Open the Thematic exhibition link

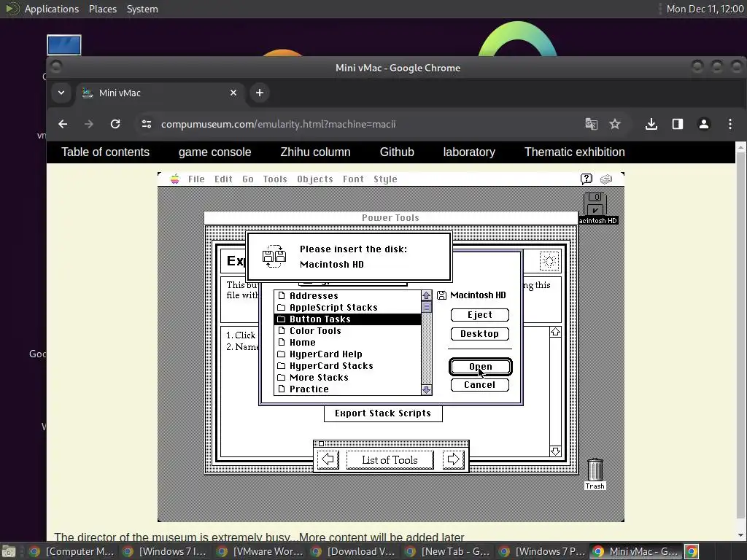pyautogui.click(x=575, y=152)
